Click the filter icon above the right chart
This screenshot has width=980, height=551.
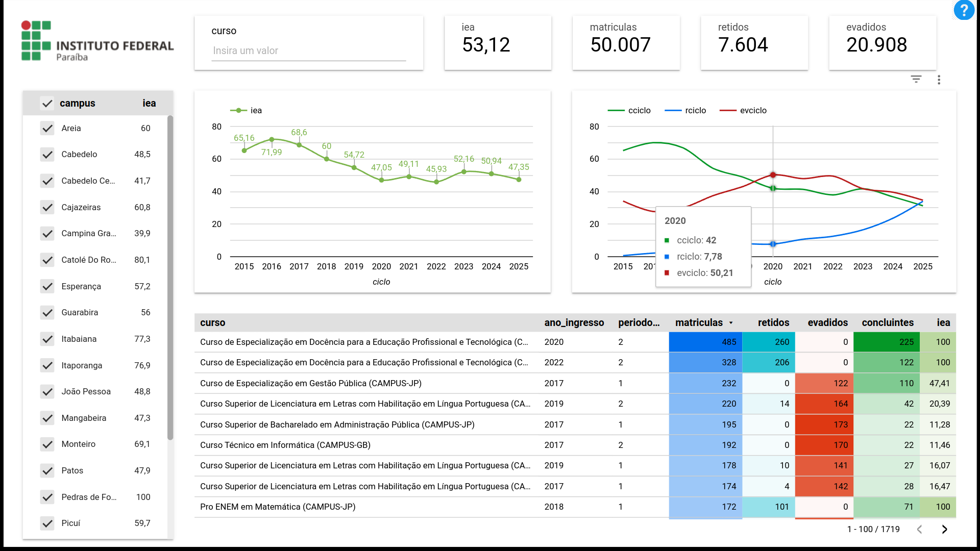[916, 79]
